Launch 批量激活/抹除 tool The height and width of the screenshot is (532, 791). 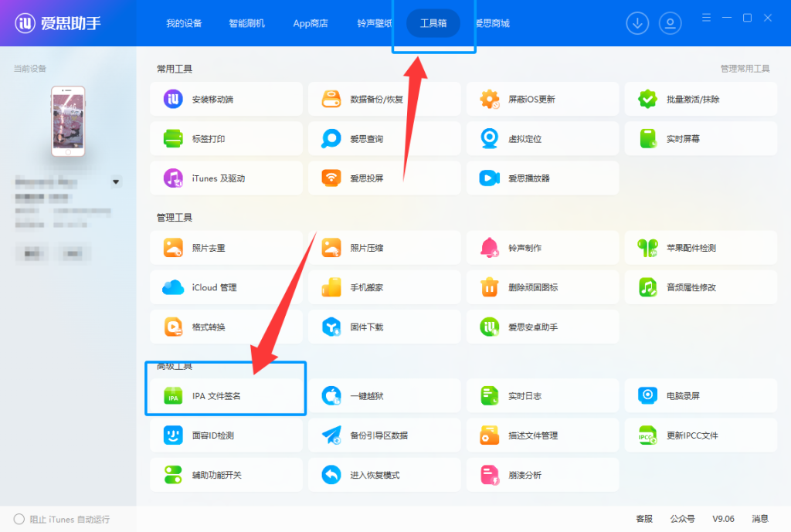[701, 99]
